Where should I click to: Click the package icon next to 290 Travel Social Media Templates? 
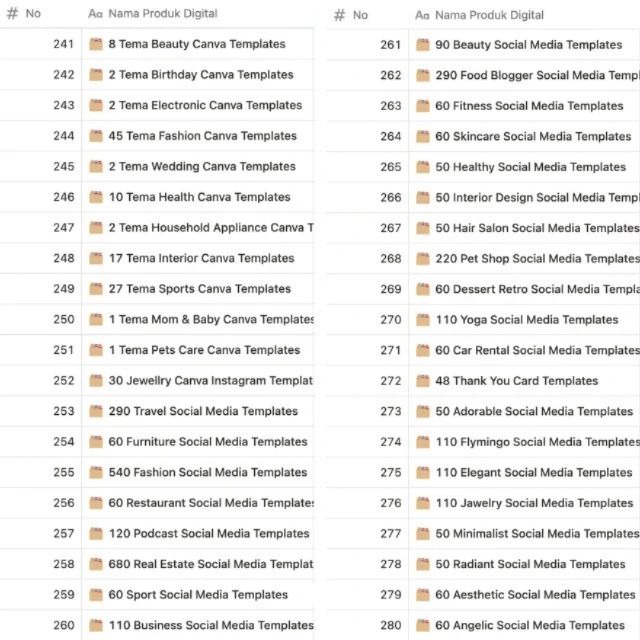96,411
